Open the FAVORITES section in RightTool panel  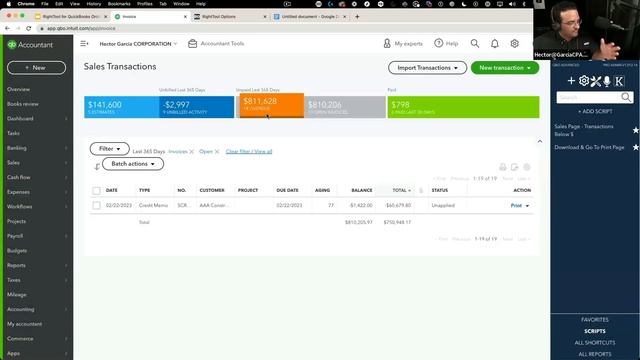click(595, 320)
